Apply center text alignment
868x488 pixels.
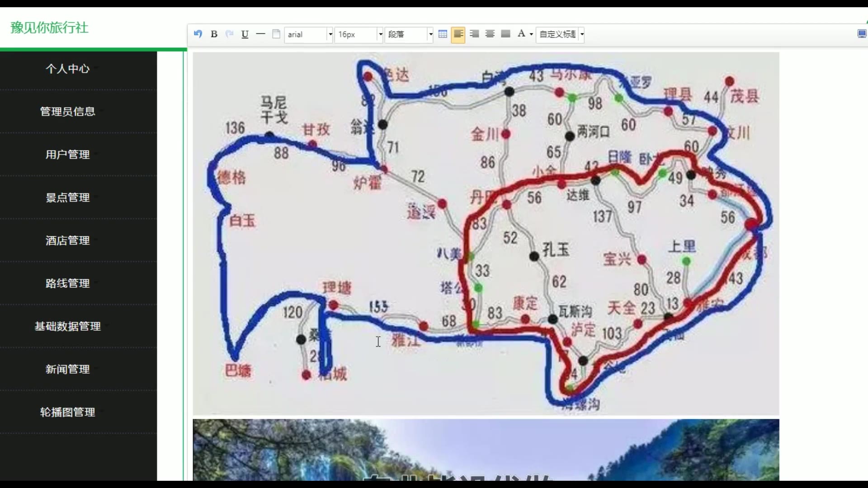[x=490, y=34]
